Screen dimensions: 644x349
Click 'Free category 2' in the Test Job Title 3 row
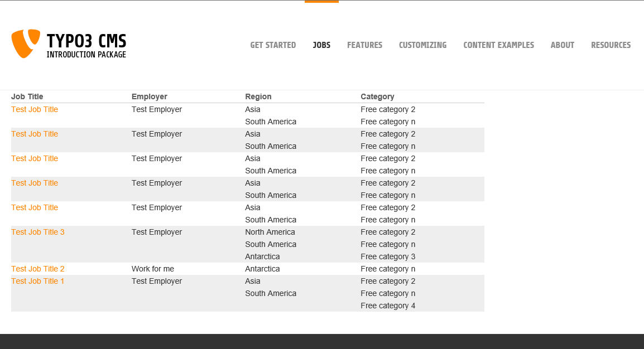pos(388,232)
